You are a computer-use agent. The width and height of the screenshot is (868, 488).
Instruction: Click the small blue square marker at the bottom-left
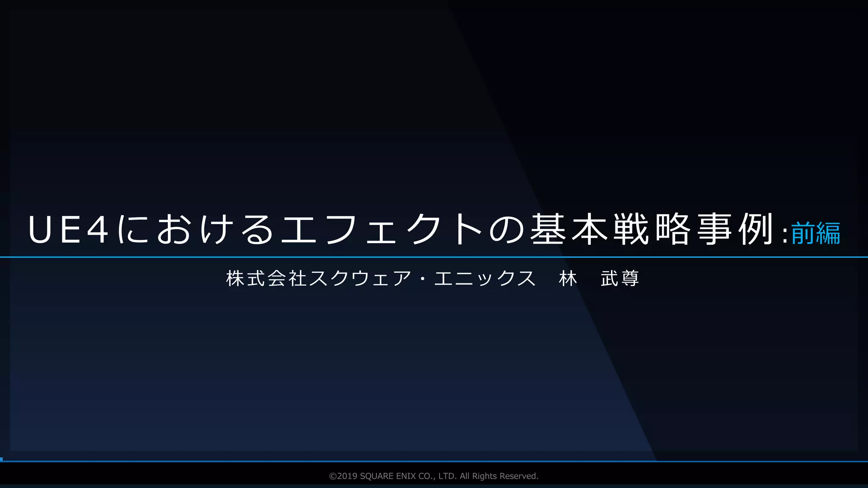pos(1,459)
